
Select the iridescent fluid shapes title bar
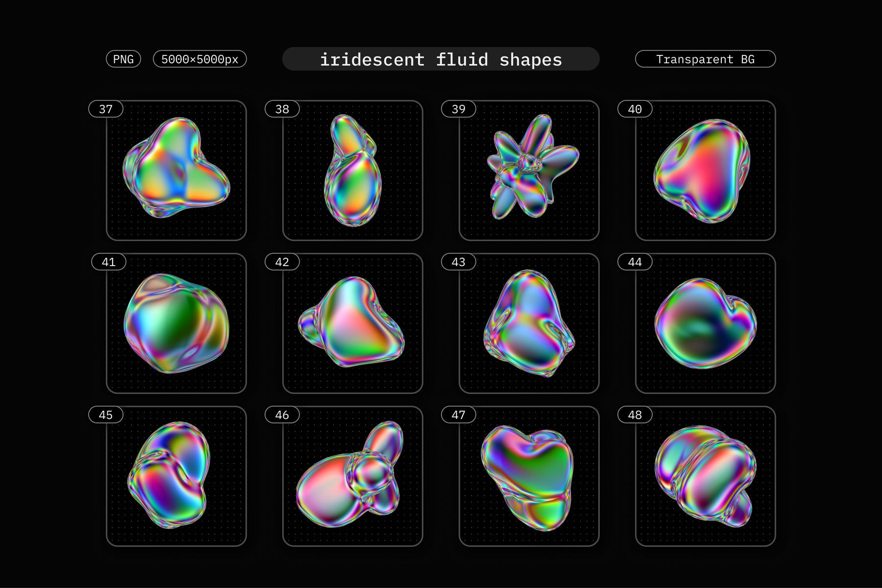(x=441, y=59)
